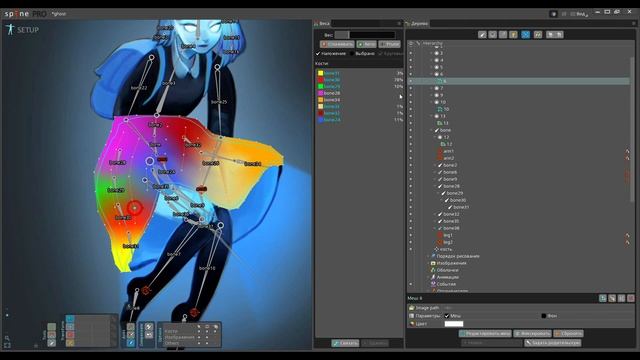Image resolution: width=640 pixels, height=360 pixels.
Task: Switch to the Дерево panel tab
Action: [417, 24]
